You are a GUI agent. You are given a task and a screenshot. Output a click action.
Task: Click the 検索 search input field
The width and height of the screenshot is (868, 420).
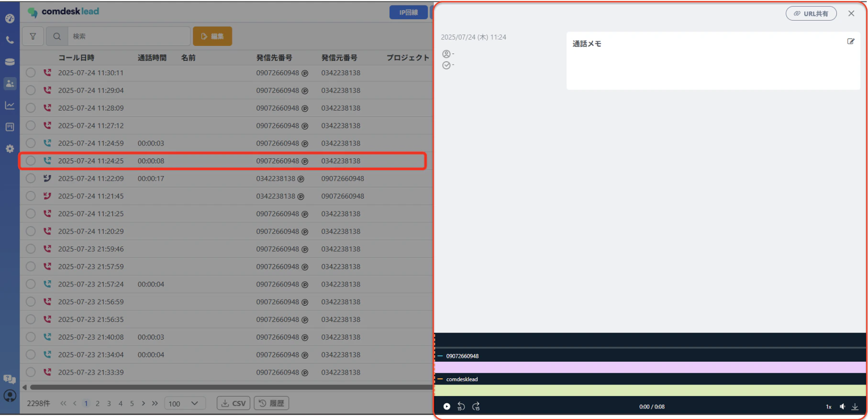coord(129,36)
